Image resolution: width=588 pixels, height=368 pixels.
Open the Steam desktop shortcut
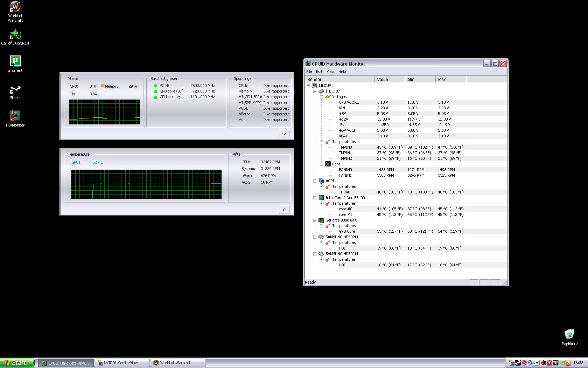15,92
